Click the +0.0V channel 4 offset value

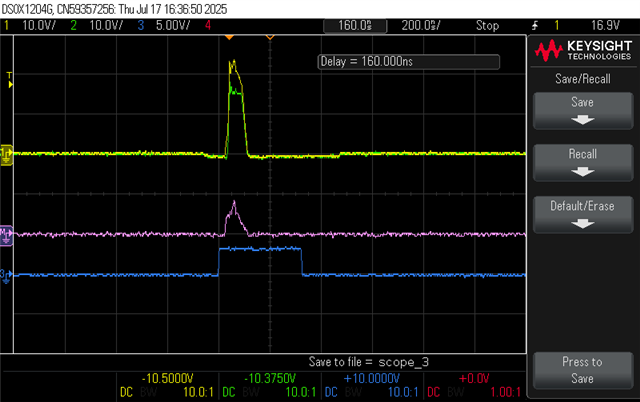474,378
